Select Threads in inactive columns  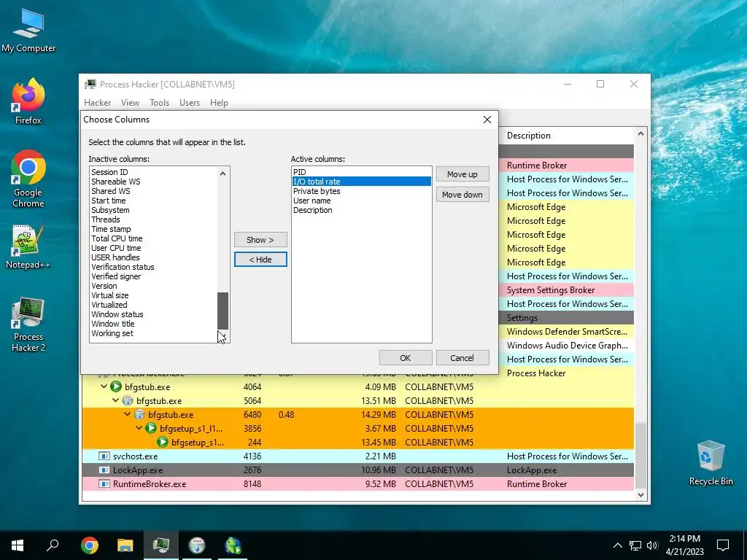[x=153, y=219]
